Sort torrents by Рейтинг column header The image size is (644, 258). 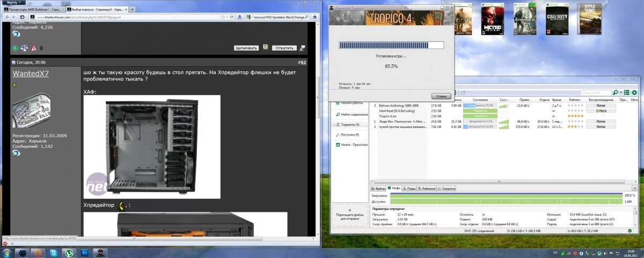(x=574, y=100)
